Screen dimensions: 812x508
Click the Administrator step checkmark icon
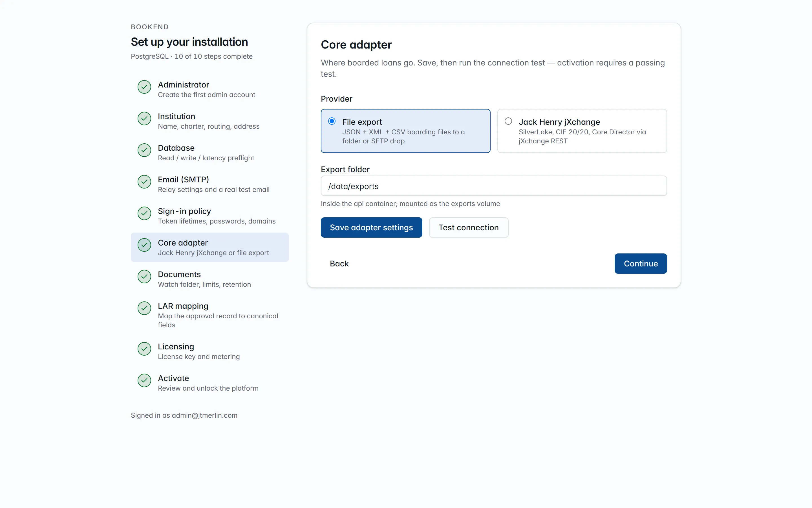click(x=144, y=87)
